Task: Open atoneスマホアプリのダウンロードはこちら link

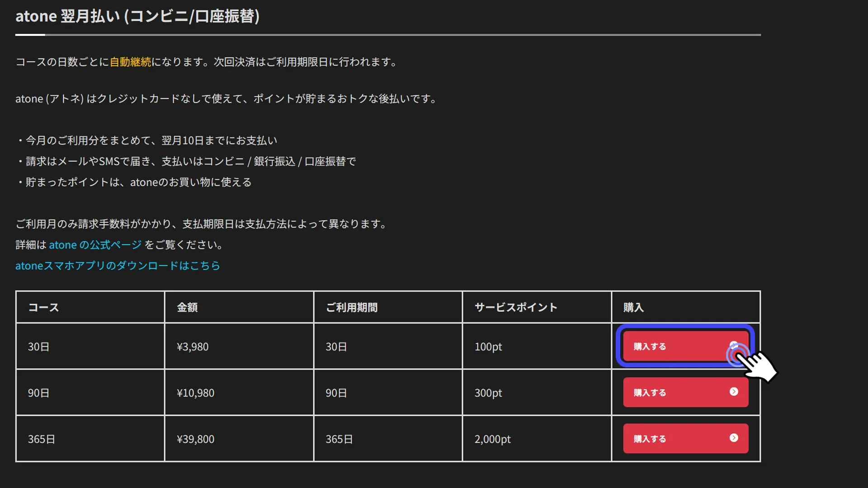Action: (118, 266)
